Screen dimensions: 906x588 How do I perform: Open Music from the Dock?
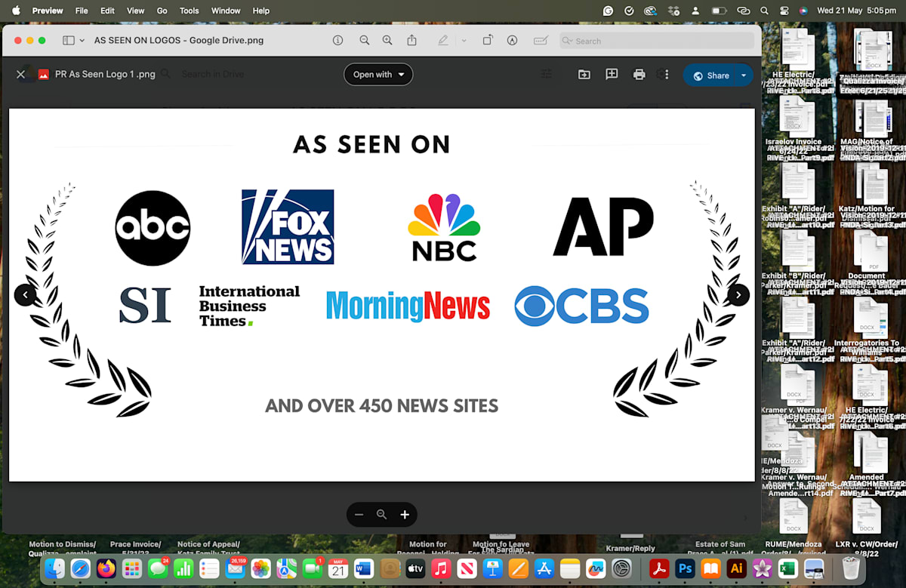[x=442, y=568]
